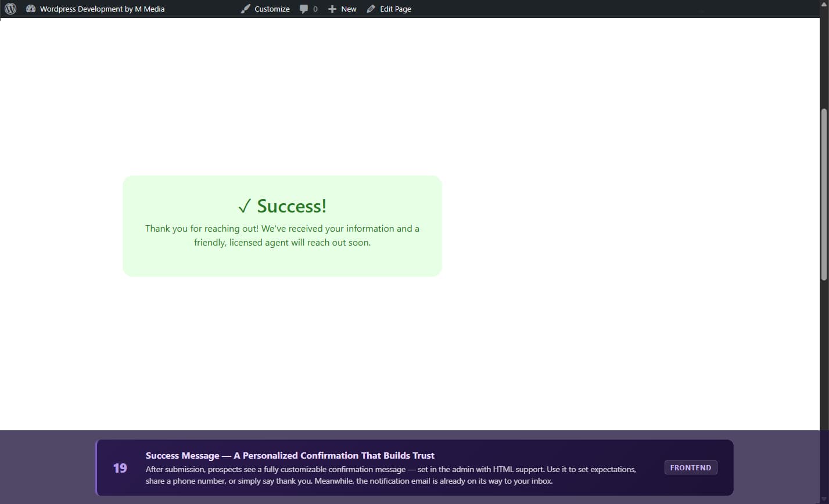Open the Customize menu
This screenshot has width=829, height=504.
272,9
